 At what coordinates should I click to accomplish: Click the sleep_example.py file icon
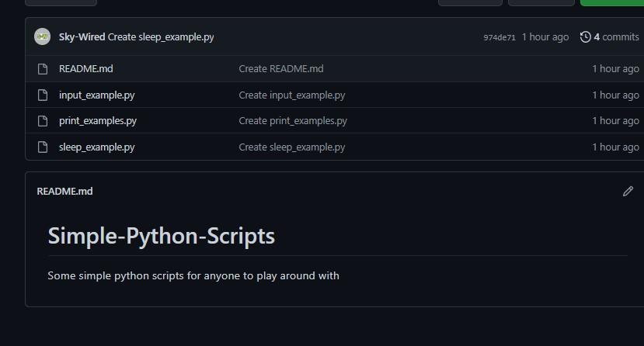tap(44, 147)
